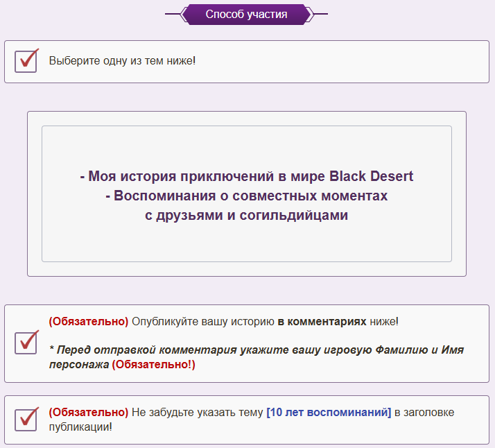This screenshot has width=495, height=448.
Task: Click the words 'в заголовке публикации!'
Action: (x=252, y=420)
